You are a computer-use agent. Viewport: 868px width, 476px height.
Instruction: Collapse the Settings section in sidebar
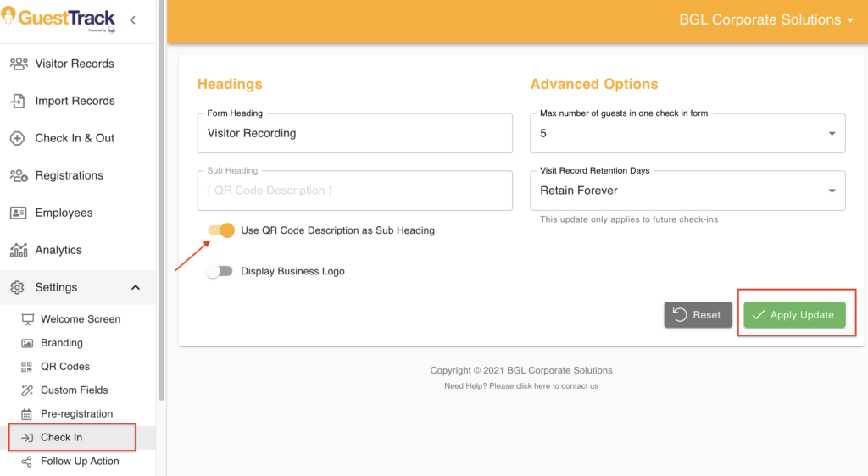135,287
